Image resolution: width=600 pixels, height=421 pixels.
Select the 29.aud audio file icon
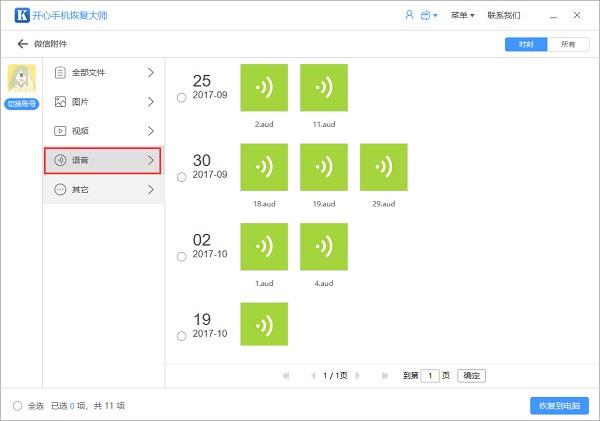(383, 167)
